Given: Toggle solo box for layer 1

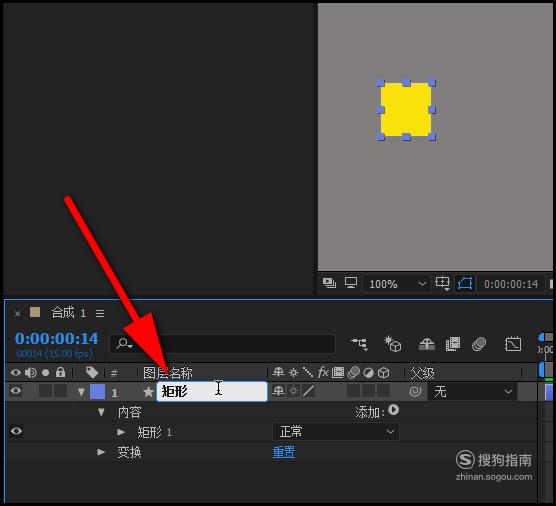Looking at the screenshot, I should point(45,391).
